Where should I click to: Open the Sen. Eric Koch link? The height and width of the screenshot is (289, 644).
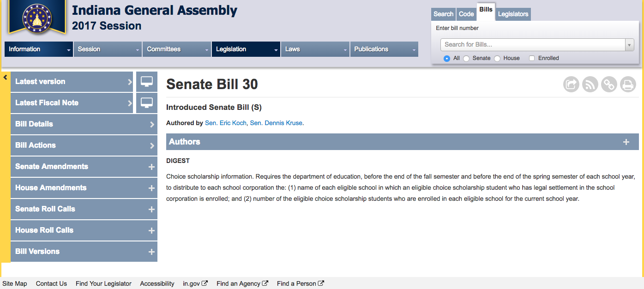tap(226, 123)
